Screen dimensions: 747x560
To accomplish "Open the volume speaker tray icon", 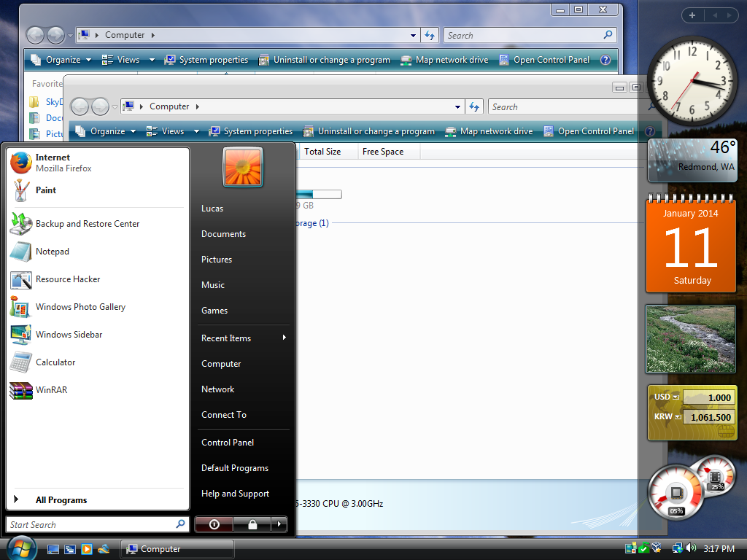I will click(x=691, y=548).
